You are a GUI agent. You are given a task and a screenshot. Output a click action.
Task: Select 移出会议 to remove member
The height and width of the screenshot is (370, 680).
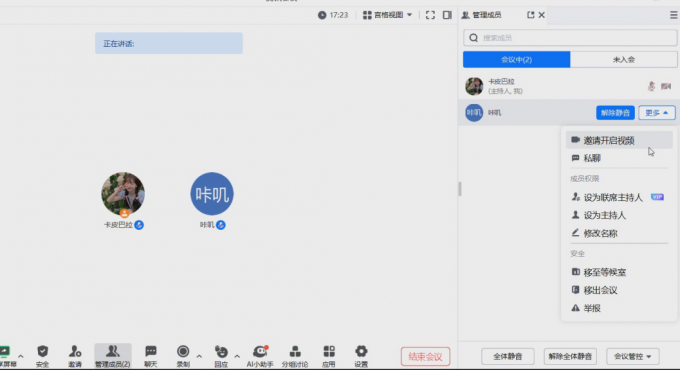(619, 290)
